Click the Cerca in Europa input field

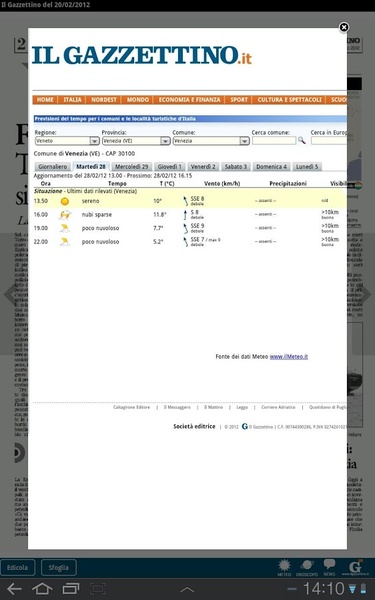329,141
